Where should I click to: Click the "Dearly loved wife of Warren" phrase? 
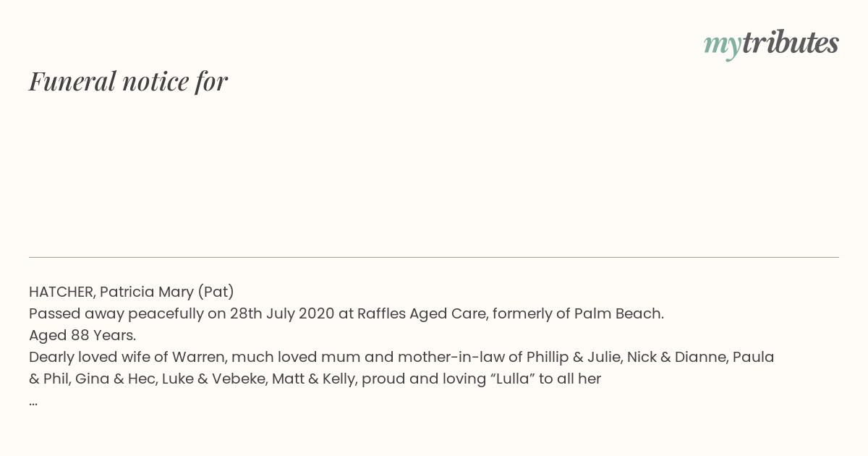(127, 357)
